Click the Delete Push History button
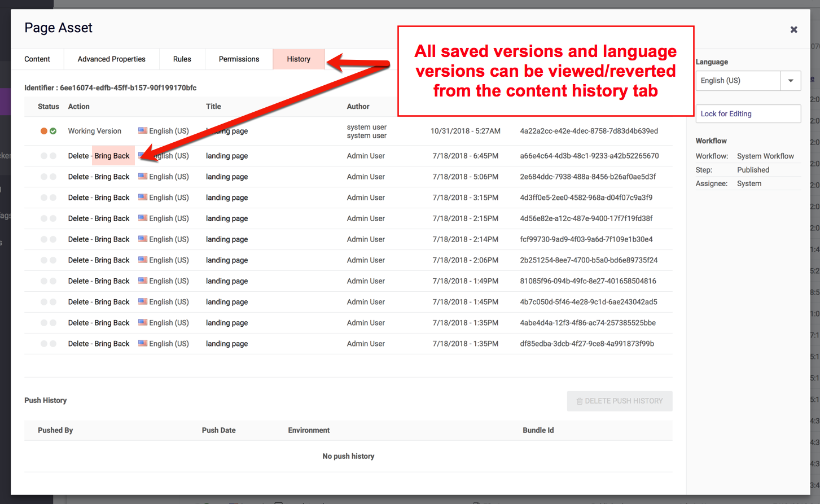 click(x=620, y=401)
